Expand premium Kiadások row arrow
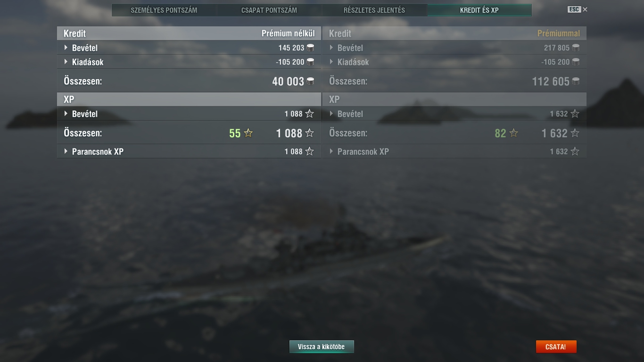Viewport: 644px width, 362px height. click(x=331, y=62)
